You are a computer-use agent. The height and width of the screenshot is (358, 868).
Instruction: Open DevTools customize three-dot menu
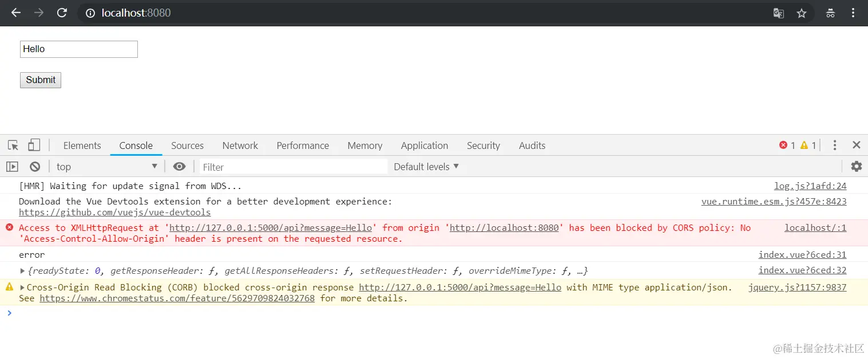point(835,145)
